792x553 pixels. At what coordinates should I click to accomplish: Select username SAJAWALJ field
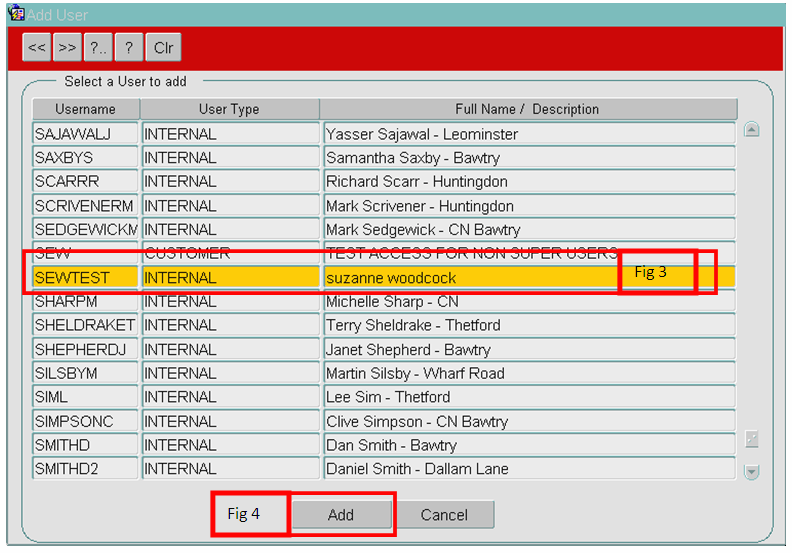85,134
